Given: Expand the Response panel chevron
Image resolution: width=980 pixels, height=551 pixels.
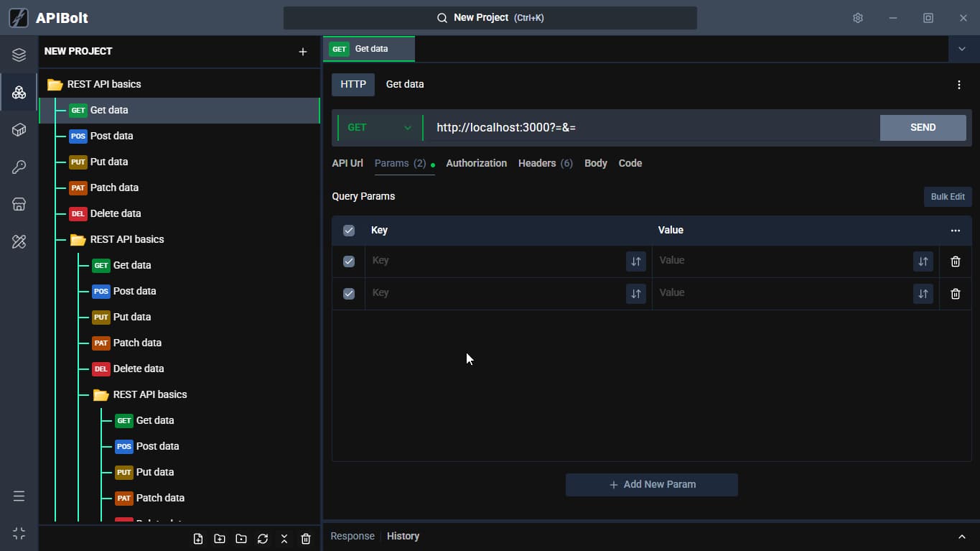Looking at the screenshot, I should coord(962,537).
